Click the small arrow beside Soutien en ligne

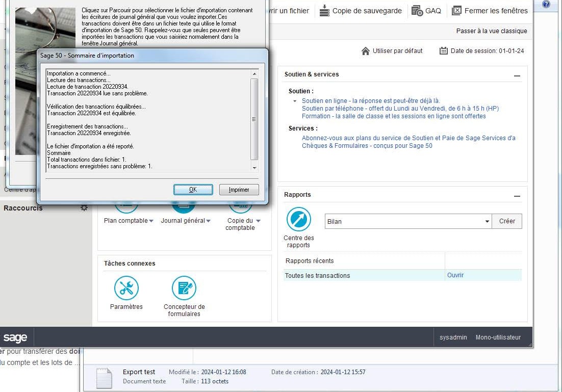click(295, 101)
